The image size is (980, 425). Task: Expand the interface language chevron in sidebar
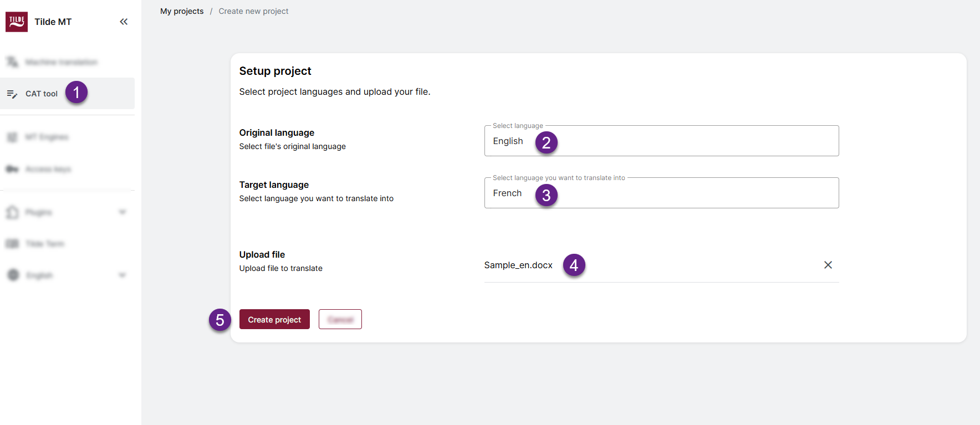click(122, 275)
